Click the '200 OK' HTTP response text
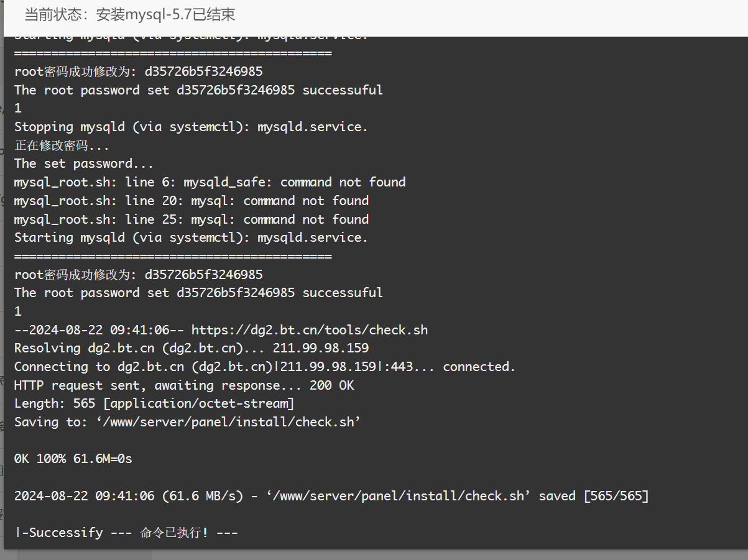The image size is (748, 560). pyautogui.click(x=331, y=385)
